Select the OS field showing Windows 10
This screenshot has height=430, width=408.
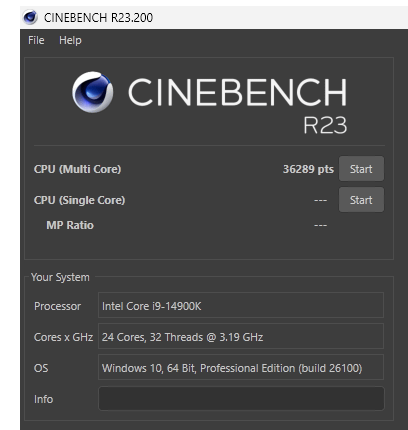pos(241,367)
